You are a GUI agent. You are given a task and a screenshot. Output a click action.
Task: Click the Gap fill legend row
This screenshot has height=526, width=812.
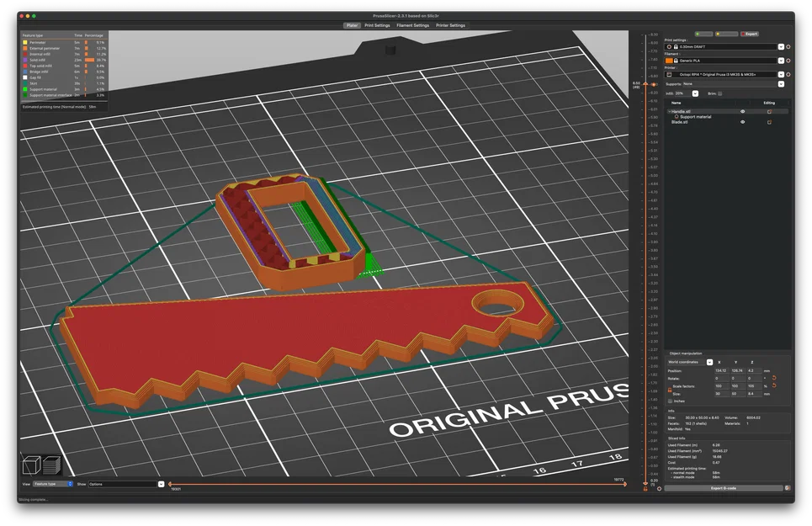coord(64,77)
